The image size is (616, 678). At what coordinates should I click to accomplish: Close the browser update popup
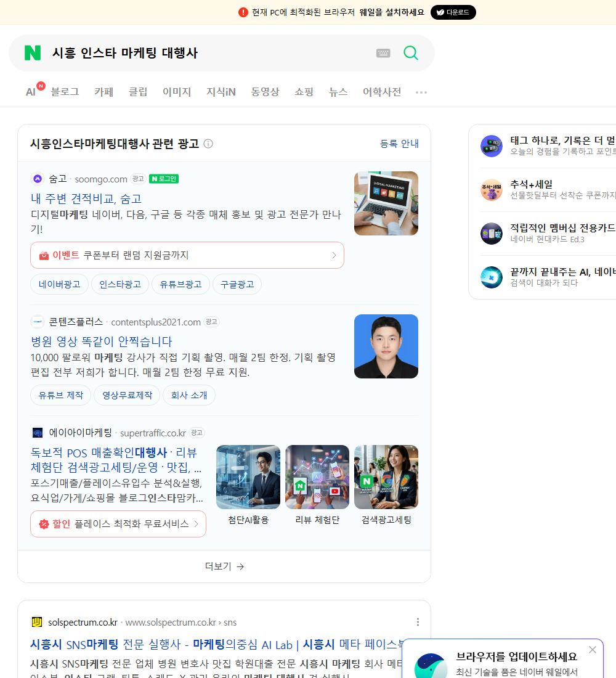(x=592, y=650)
